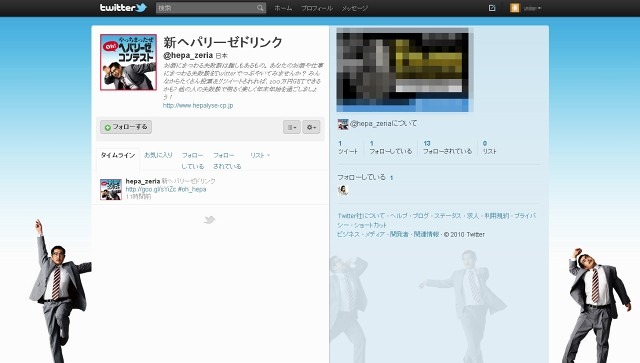Open the ヘルプ footer link
This screenshot has width=640, height=363.
click(x=399, y=216)
